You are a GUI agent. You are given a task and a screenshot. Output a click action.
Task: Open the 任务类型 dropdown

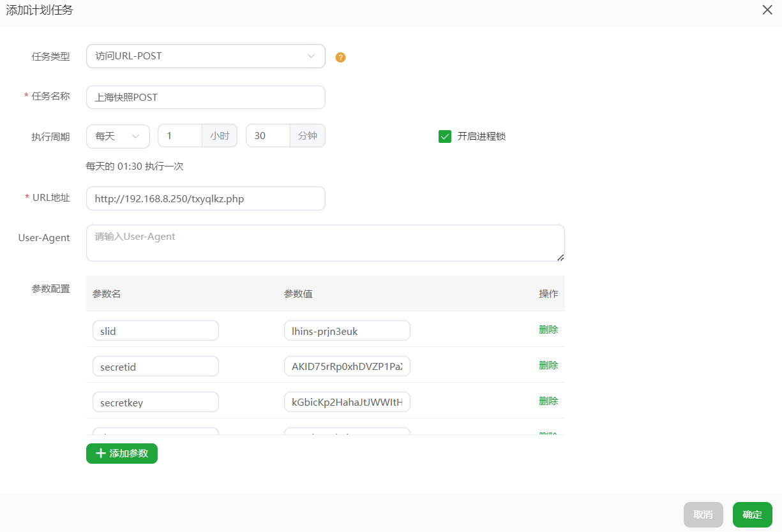(x=206, y=56)
